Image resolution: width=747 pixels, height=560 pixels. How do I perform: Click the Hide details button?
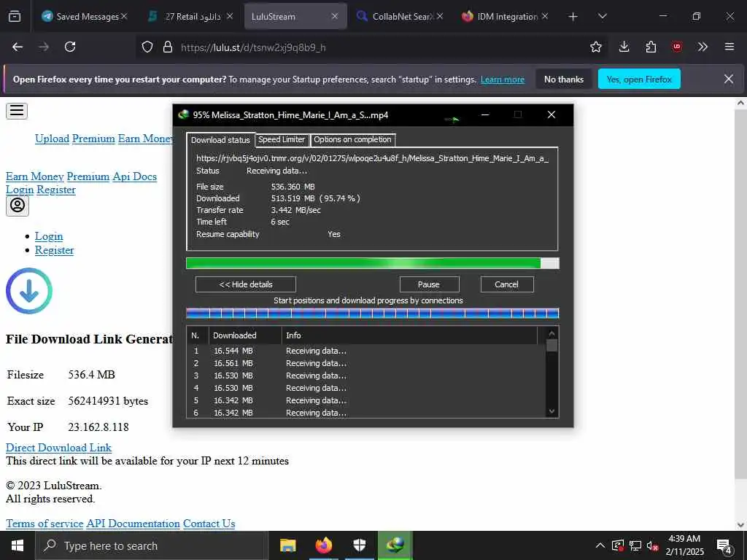click(x=246, y=284)
